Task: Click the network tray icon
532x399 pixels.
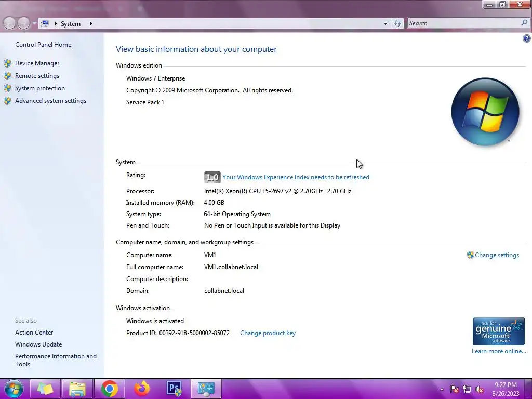Action: point(467,390)
